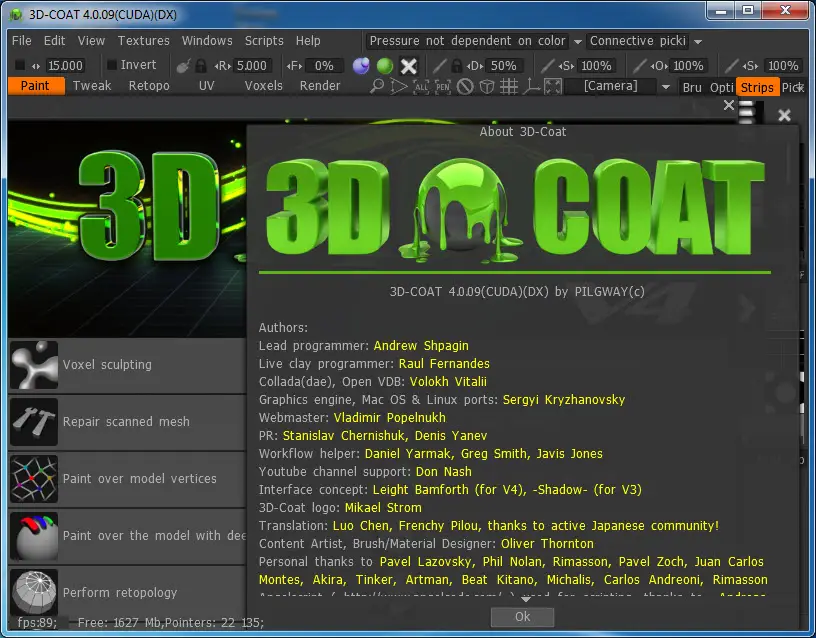Select the Strips panel tab
The height and width of the screenshot is (638, 816).
pos(757,87)
